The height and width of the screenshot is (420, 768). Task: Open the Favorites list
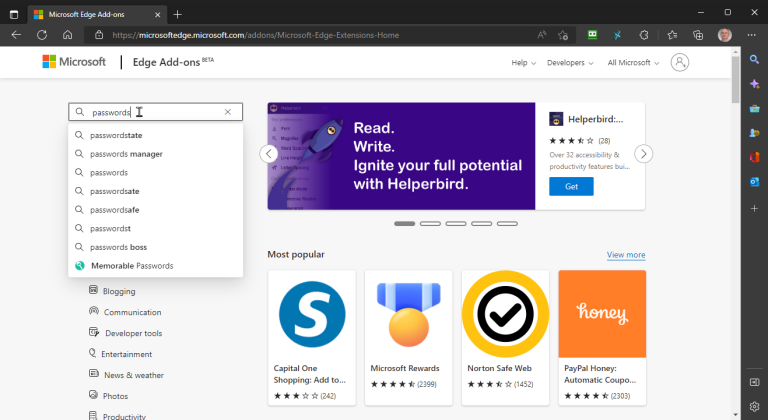coord(672,35)
